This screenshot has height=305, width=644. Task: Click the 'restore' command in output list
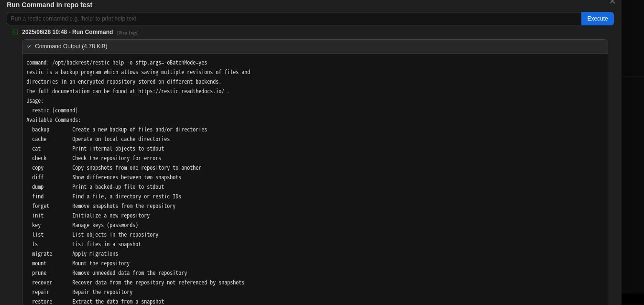[x=42, y=302]
